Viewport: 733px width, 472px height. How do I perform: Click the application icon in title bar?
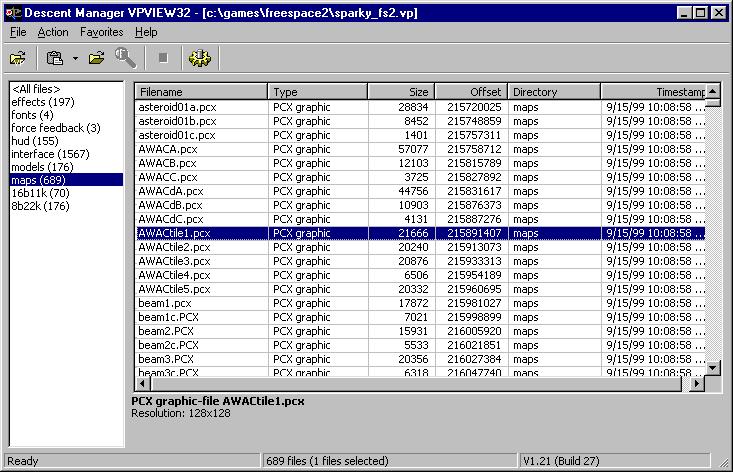[x=11, y=12]
